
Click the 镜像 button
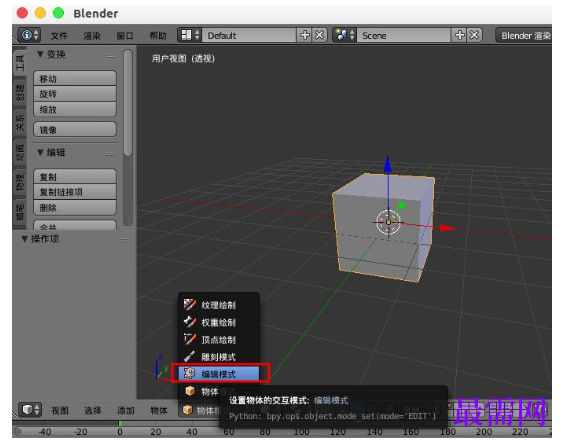pyautogui.click(x=75, y=129)
